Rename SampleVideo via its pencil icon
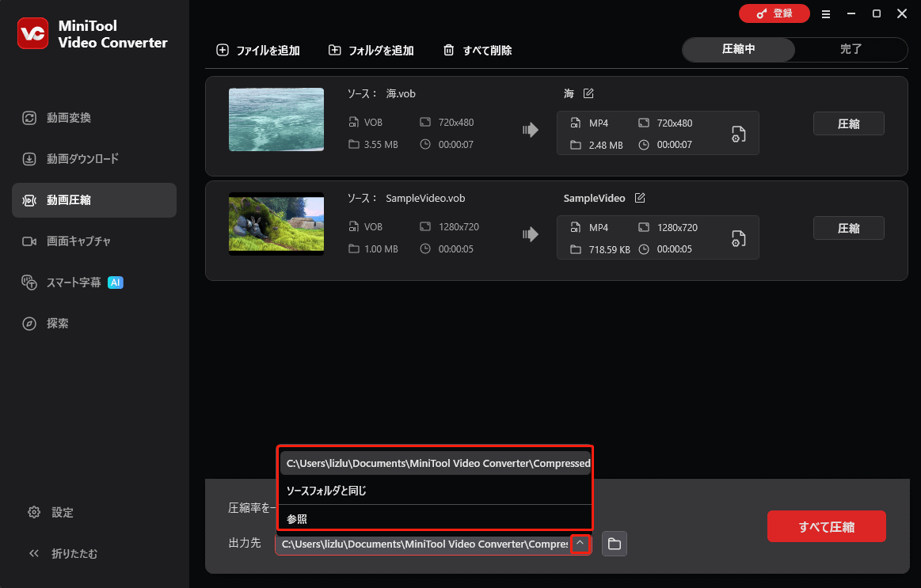The width and height of the screenshot is (921, 588). (x=639, y=198)
